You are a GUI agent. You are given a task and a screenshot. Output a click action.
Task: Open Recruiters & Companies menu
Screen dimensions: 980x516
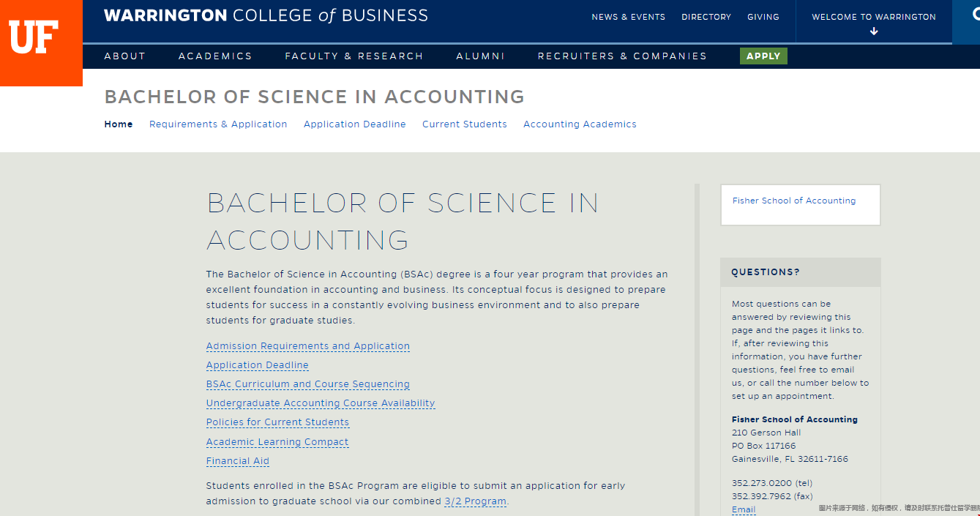tap(622, 56)
